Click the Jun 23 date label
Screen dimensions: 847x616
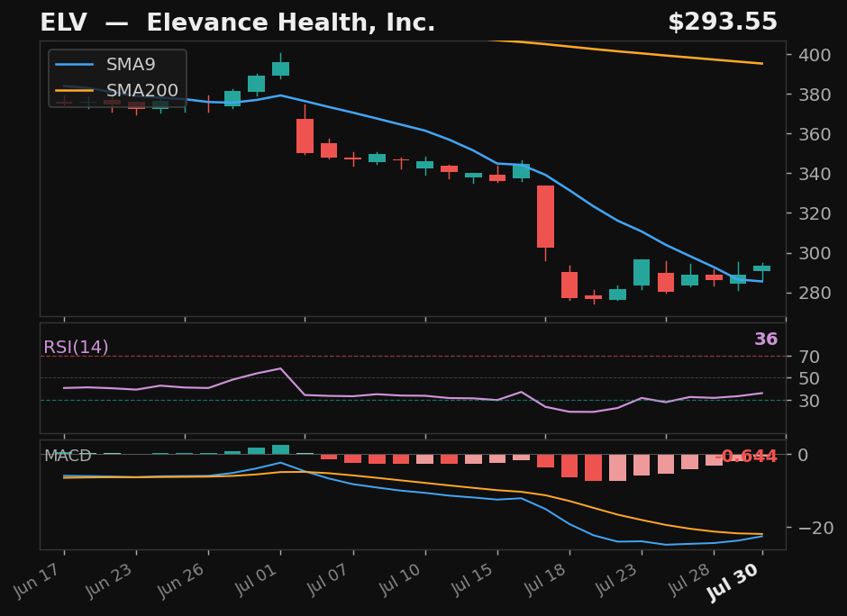tap(108, 581)
